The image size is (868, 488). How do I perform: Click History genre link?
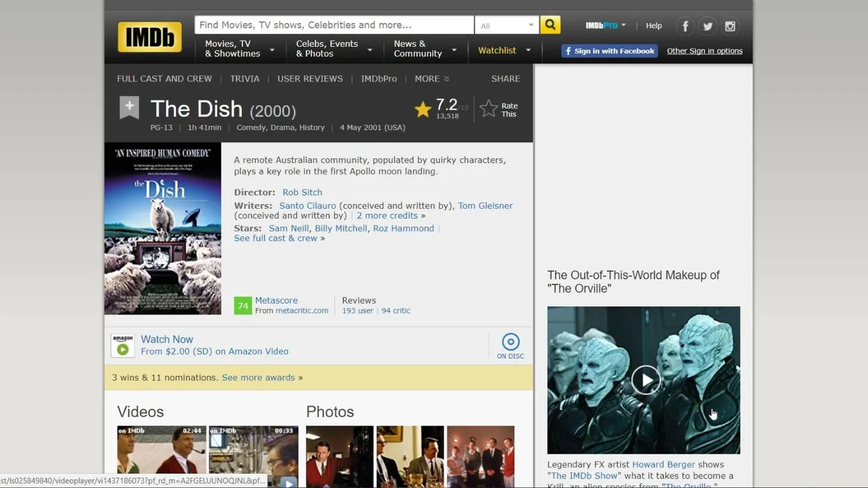point(312,127)
